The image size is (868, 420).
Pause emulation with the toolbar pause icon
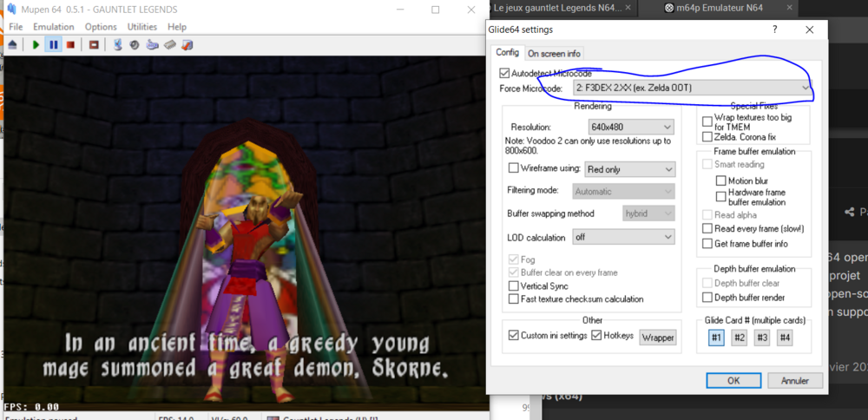(x=53, y=44)
